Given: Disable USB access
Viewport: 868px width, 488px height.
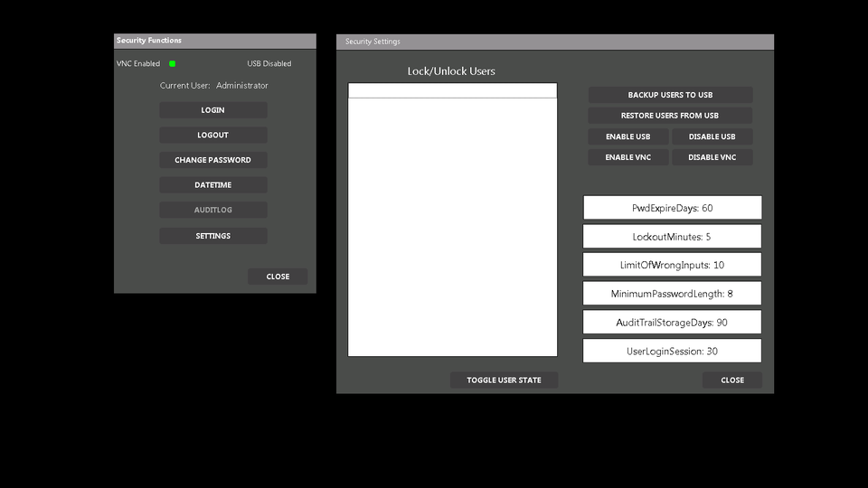Looking at the screenshot, I should 712,136.
